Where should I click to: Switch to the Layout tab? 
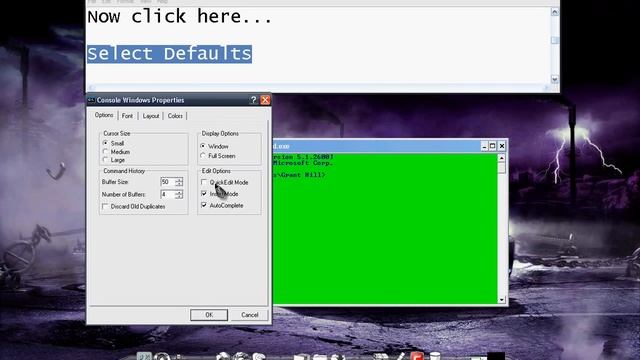[151, 116]
